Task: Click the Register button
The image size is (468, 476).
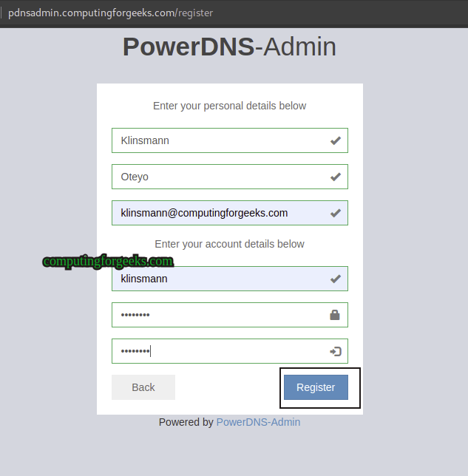Action: pos(316,387)
